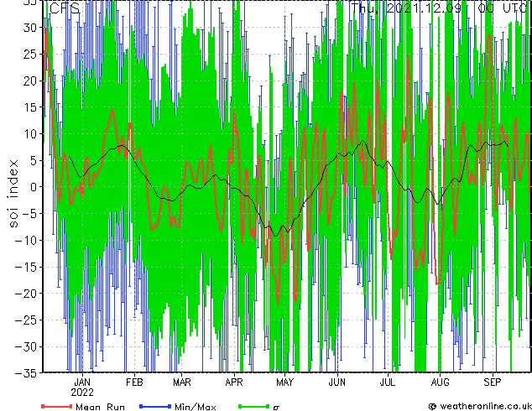Click the '-15' y-axis value

pyautogui.click(x=27, y=267)
